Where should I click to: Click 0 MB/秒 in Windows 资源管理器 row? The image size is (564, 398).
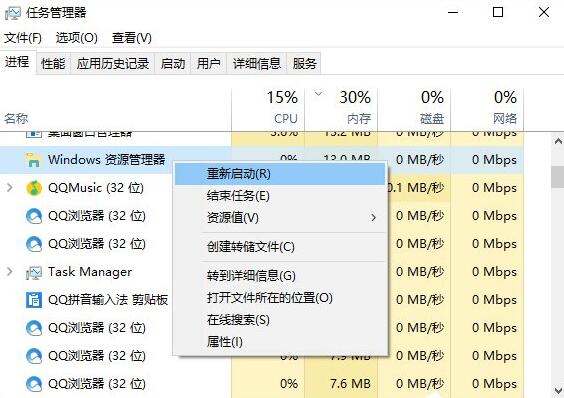(x=420, y=159)
